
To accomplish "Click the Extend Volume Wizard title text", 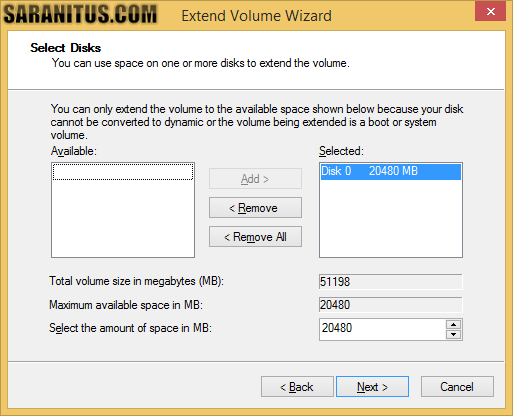I will pyautogui.click(x=256, y=16).
